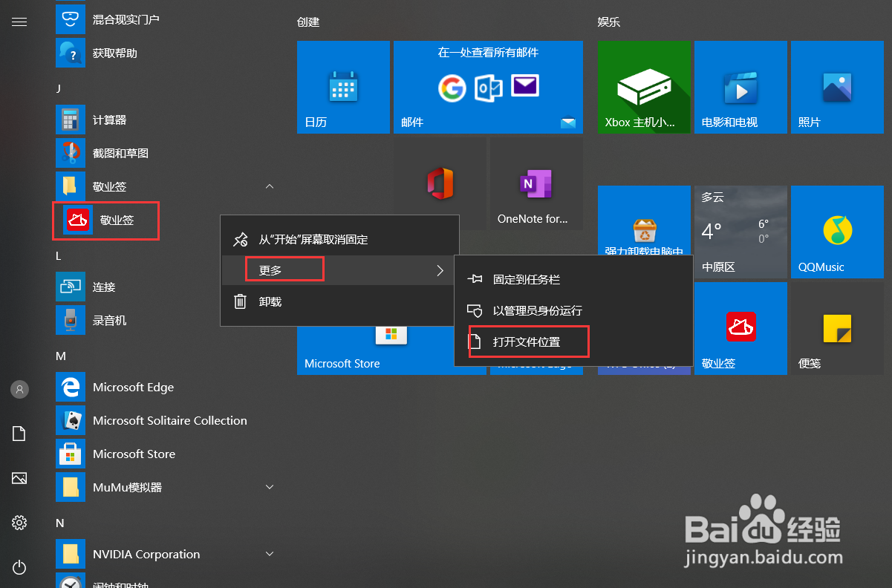Viewport: 892px width, 588px height.
Task: Click the 娱乐 tile group title
Action: 609,22
